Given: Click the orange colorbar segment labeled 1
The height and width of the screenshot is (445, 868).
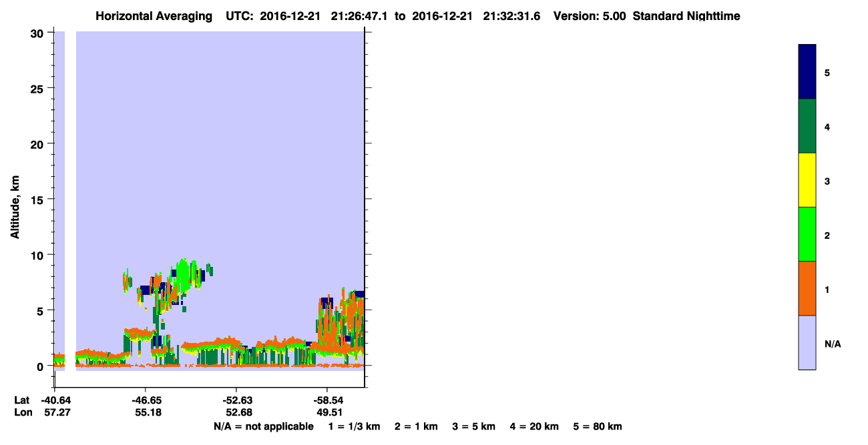Looking at the screenshot, I should pos(807,288).
